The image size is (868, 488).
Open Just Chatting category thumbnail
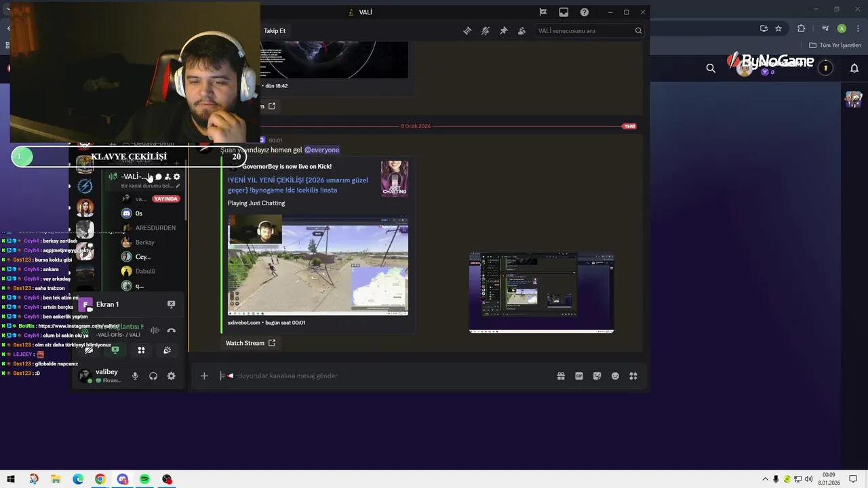click(395, 178)
